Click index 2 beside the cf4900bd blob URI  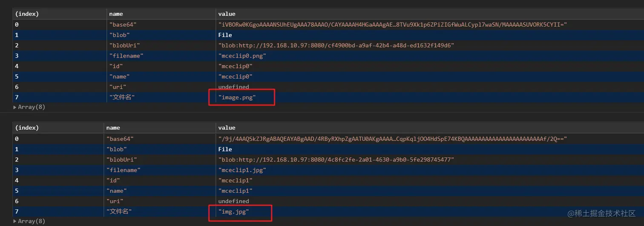point(17,45)
